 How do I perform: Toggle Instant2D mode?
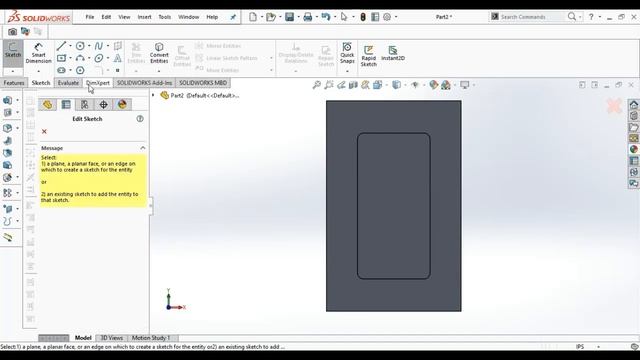pos(393,53)
